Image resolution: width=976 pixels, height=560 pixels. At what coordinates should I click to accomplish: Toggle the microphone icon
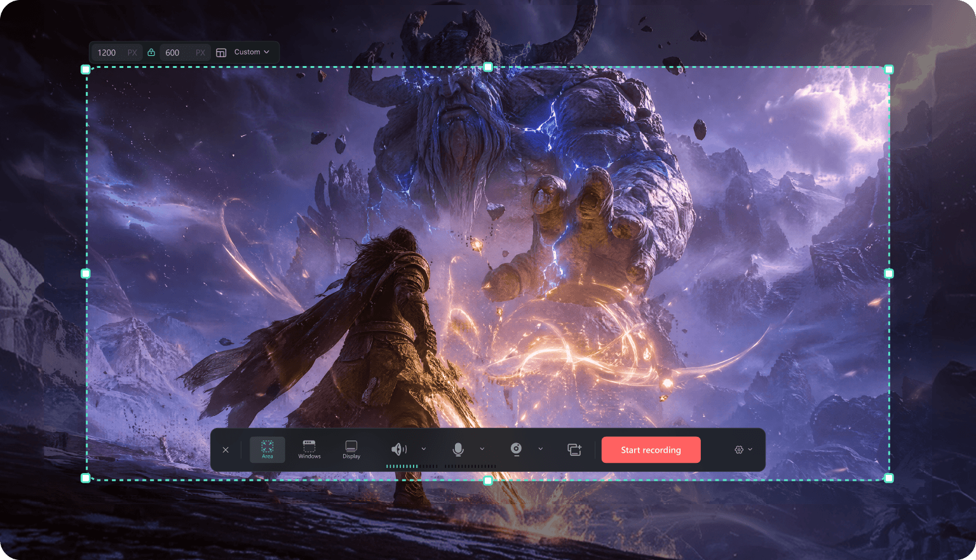[x=457, y=450]
